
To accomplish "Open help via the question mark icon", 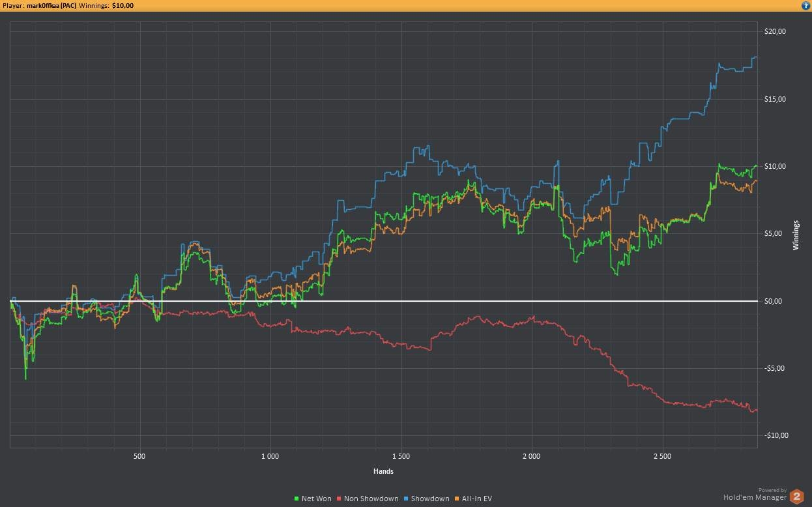I will 805,5.
